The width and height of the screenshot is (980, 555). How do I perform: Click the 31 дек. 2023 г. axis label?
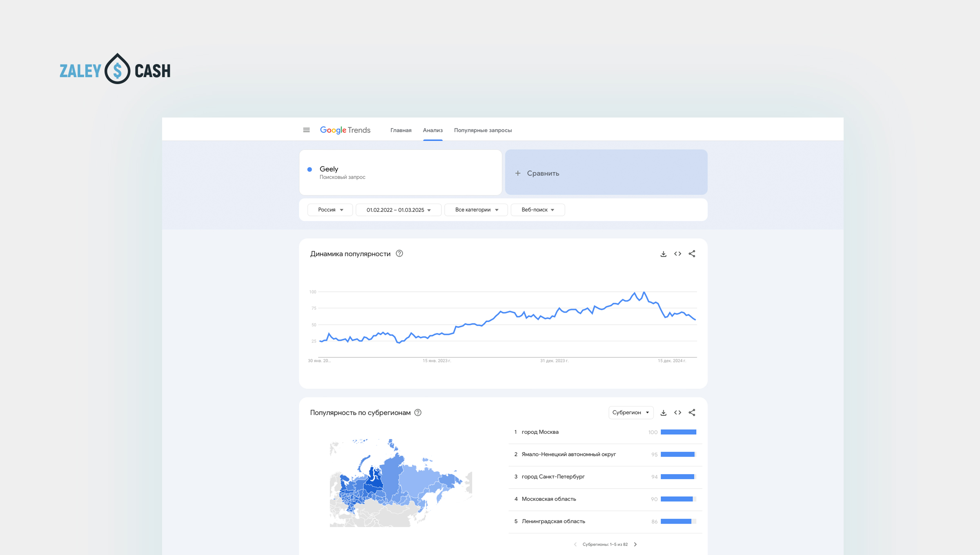pos(554,361)
